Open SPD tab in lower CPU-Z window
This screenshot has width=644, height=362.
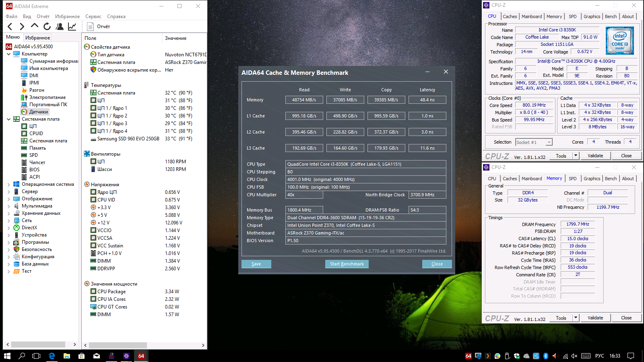point(572,179)
